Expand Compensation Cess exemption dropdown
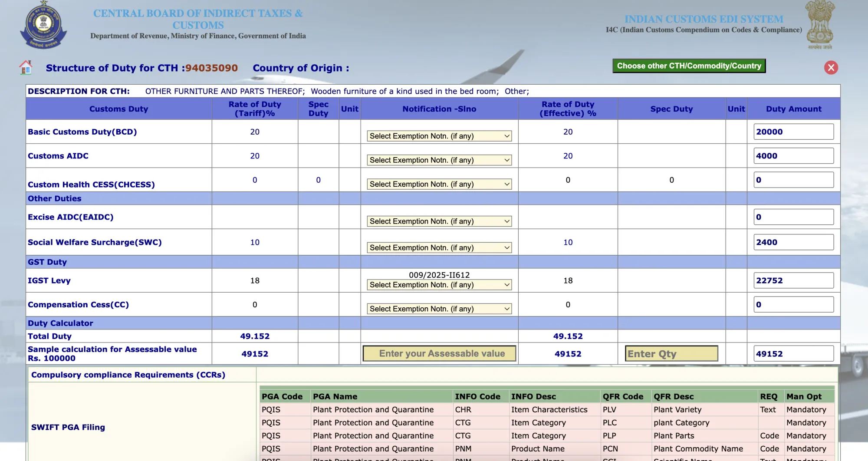Image resolution: width=868 pixels, height=461 pixels. click(x=439, y=309)
